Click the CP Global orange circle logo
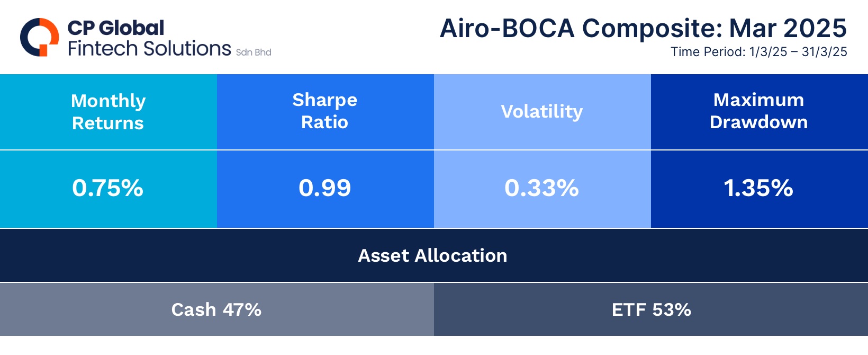This screenshot has height=355, width=868. click(x=39, y=37)
